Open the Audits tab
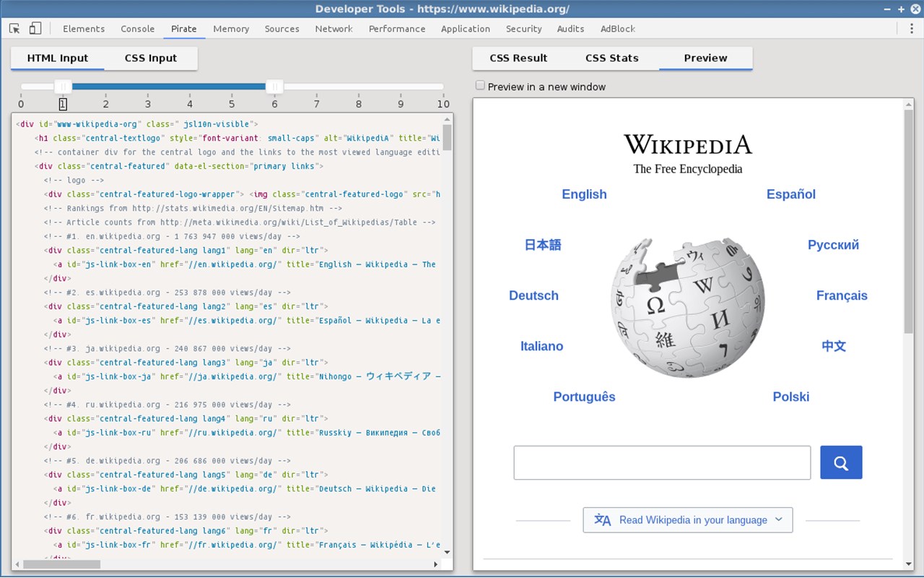This screenshot has height=578, width=924. tap(571, 29)
